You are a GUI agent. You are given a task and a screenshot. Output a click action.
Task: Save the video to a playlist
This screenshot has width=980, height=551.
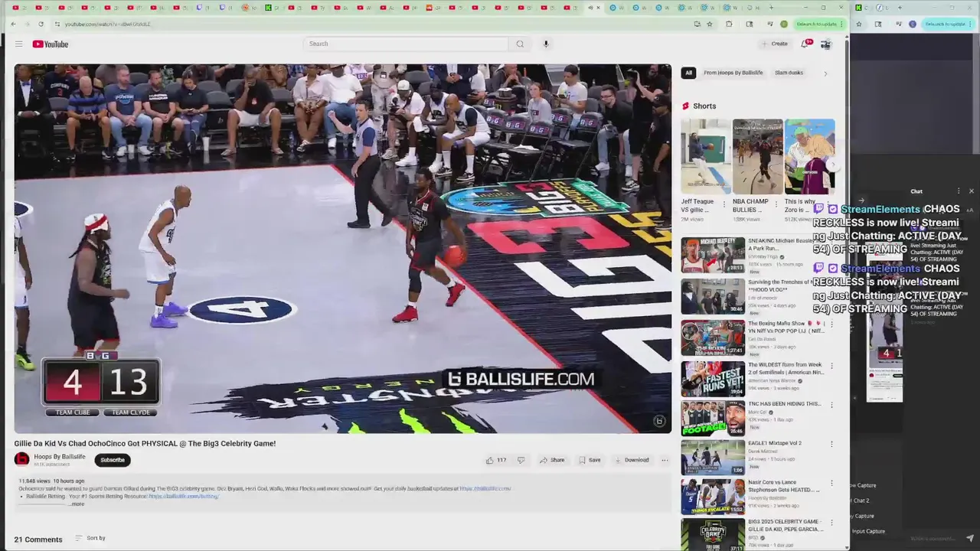click(590, 460)
